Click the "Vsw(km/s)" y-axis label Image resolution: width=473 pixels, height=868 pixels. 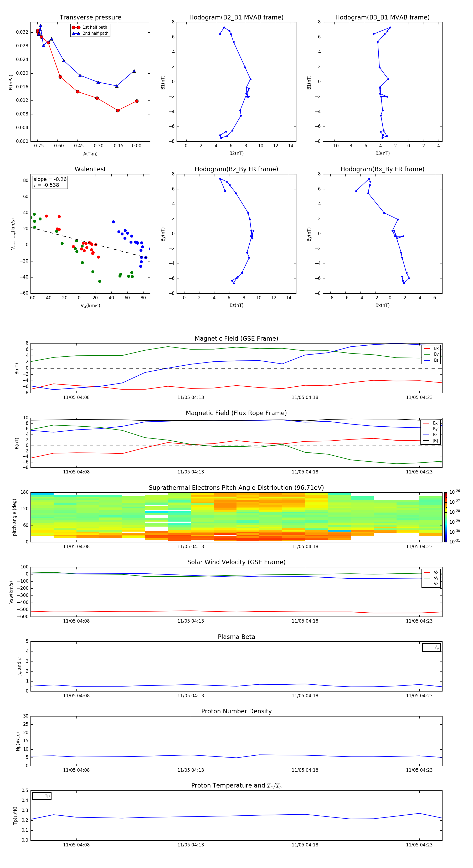click(11, 592)
